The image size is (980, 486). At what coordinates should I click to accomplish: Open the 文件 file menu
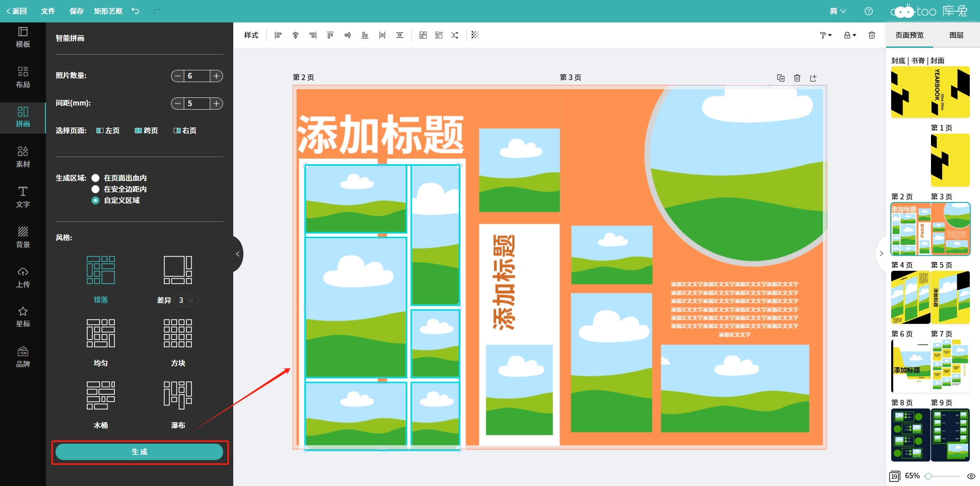click(48, 11)
